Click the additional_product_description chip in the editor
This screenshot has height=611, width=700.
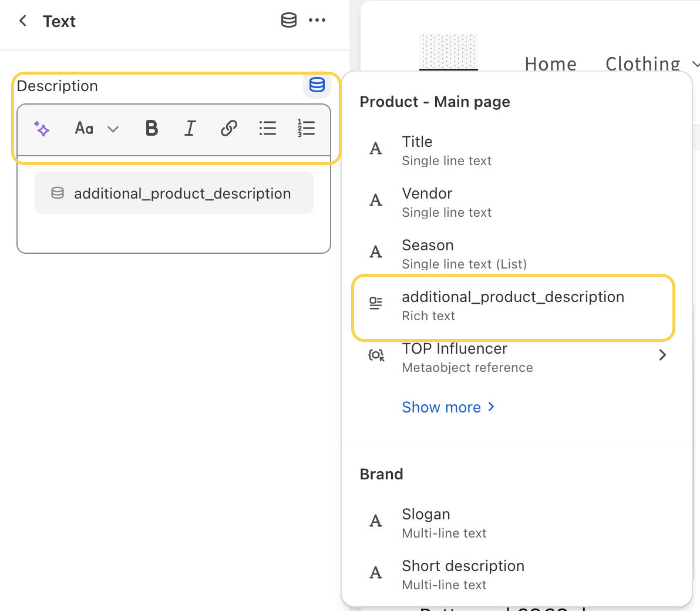click(174, 193)
